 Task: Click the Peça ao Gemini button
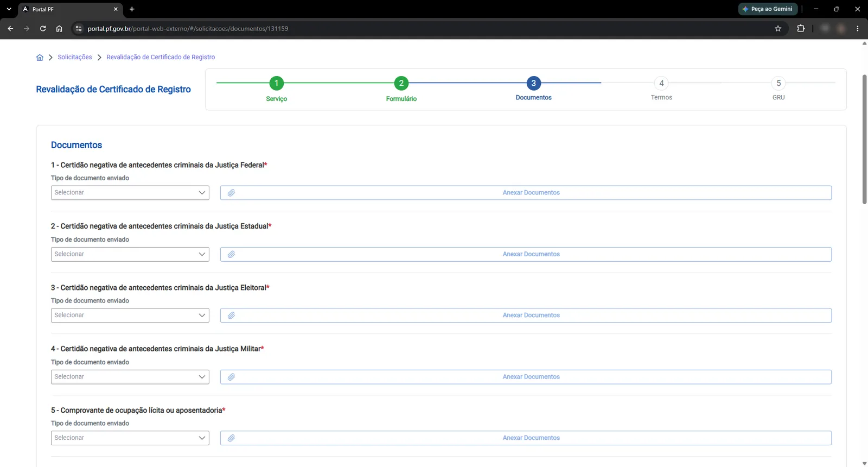click(x=768, y=9)
